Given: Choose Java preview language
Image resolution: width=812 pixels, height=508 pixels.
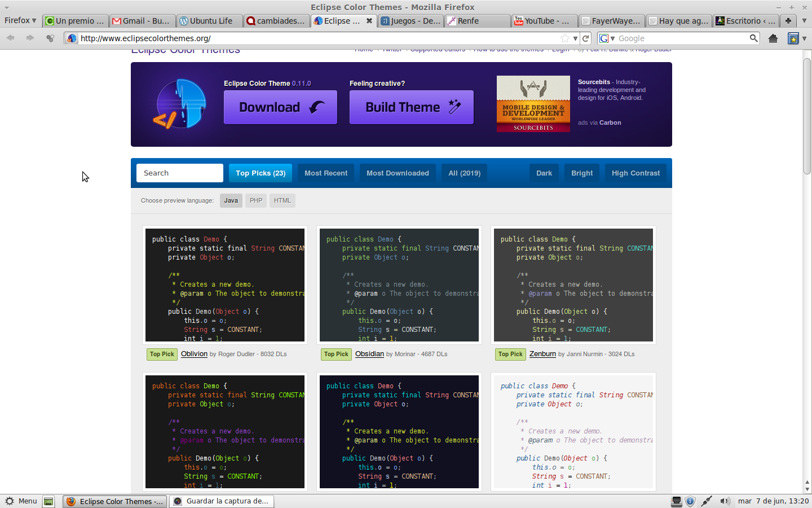Looking at the screenshot, I should coord(231,200).
